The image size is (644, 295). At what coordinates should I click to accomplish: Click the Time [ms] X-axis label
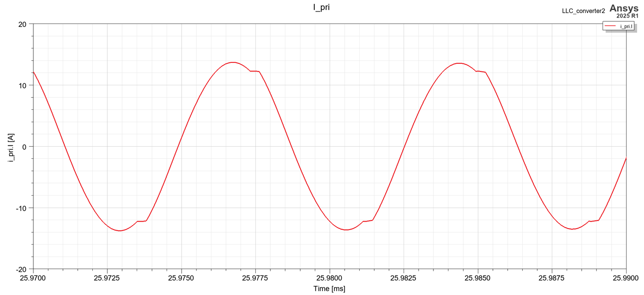(329, 289)
